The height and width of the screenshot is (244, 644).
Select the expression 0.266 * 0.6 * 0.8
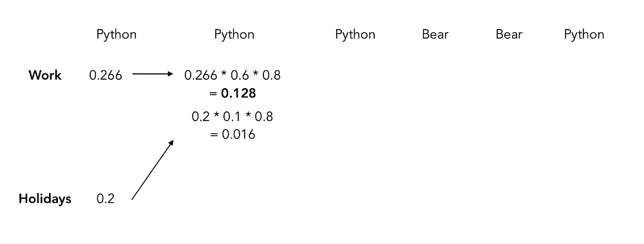232,75
